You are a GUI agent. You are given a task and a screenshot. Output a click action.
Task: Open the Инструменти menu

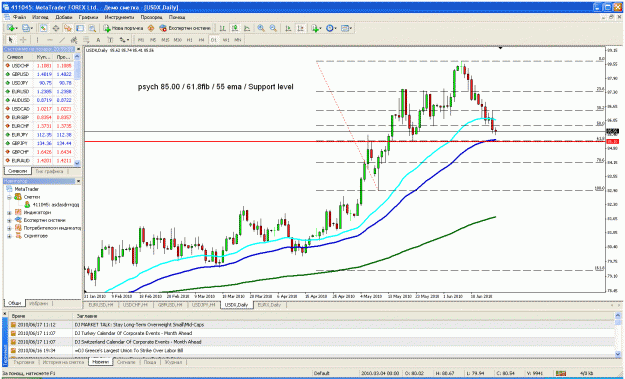coord(119,17)
